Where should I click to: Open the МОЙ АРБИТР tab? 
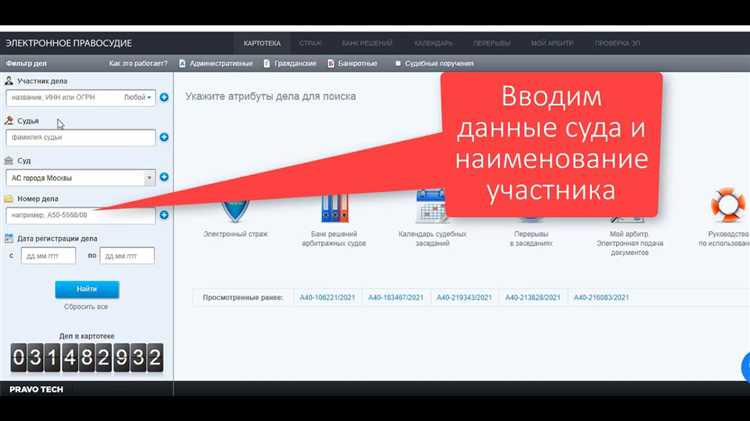pyautogui.click(x=552, y=44)
